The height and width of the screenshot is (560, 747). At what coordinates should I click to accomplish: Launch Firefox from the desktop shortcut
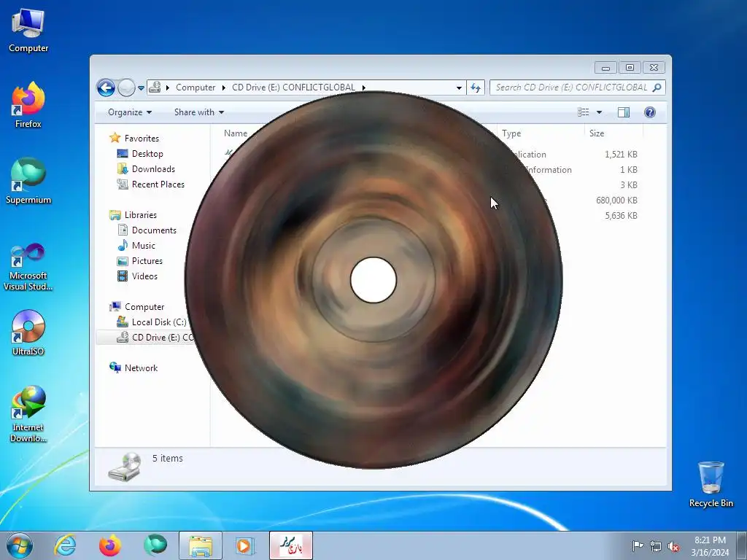(28, 105)
